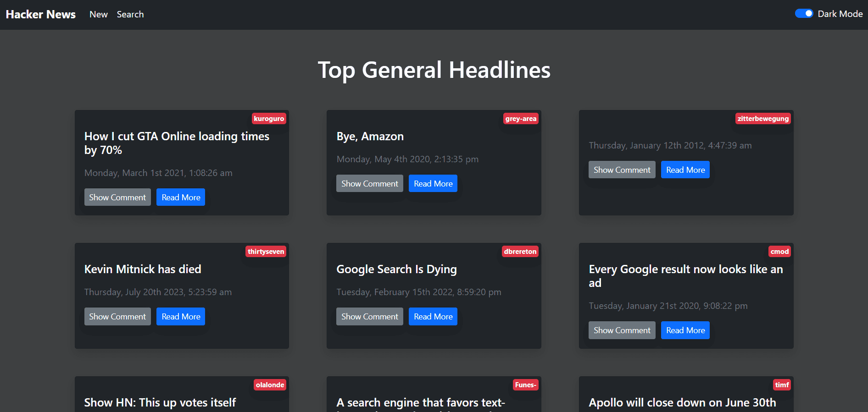Open the Search menu item

coord(130,14)
